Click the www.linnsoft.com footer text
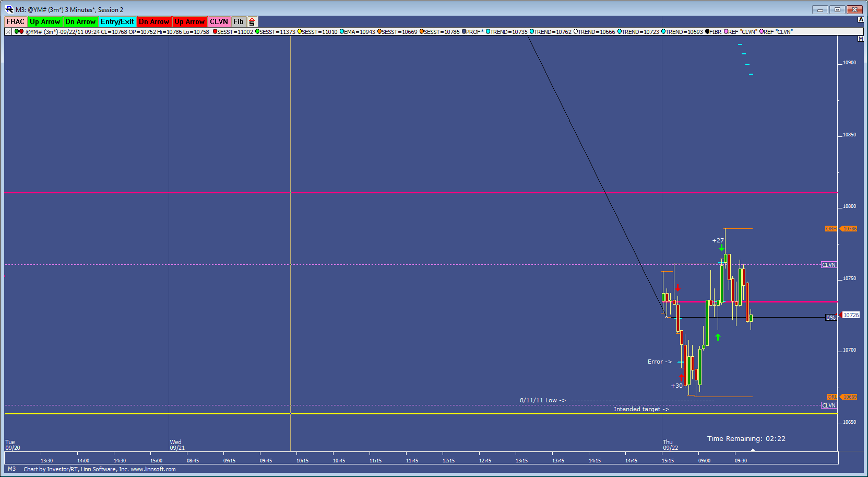This screenshot has width=868, height=477. pos(153,469)
